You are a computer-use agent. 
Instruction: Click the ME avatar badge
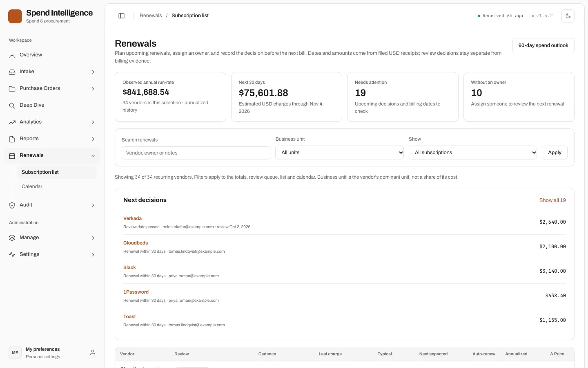click(15, 352)
